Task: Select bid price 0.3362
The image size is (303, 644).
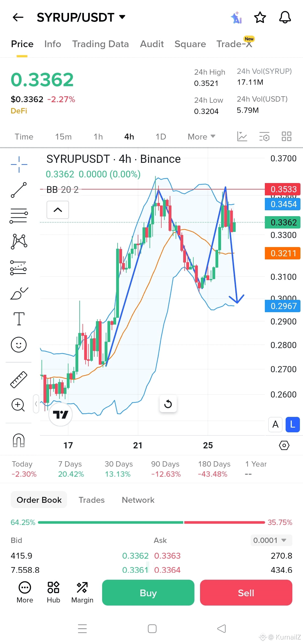Action: click(x=135, y=556)
